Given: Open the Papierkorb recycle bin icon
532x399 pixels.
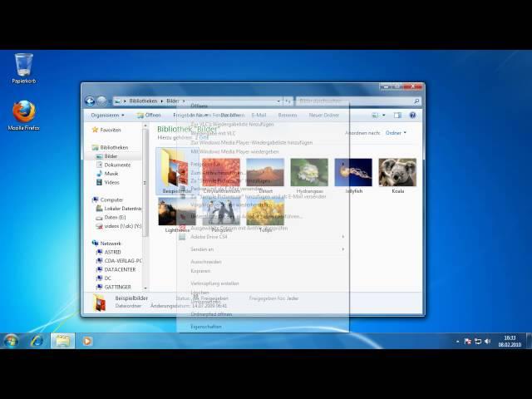Looking at the screenshot, I should [x=23, y=66].
